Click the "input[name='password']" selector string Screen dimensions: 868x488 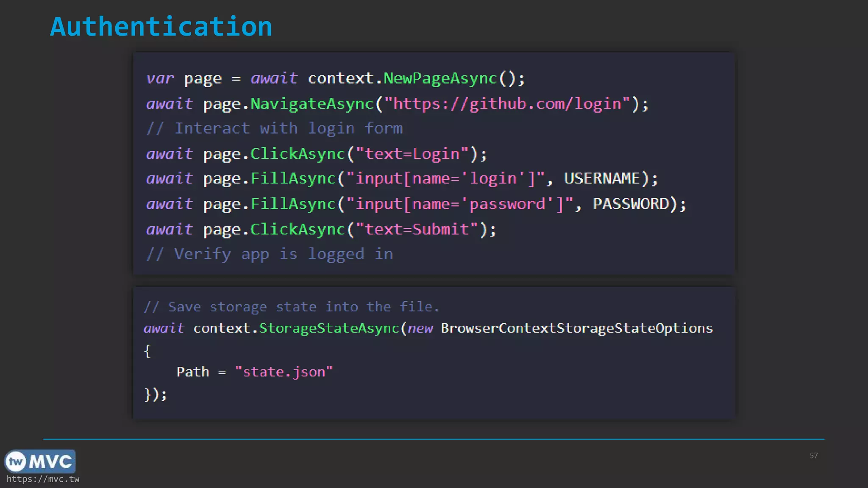coord(459,204)
